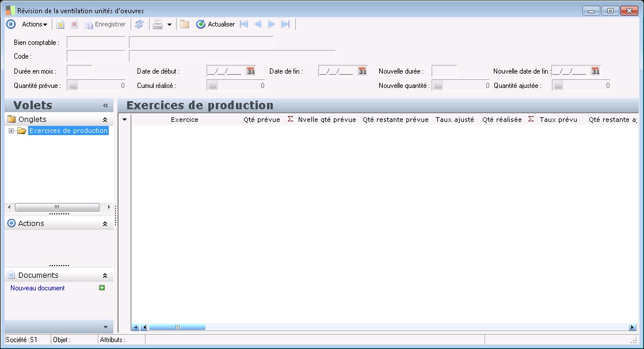
Task: Collapse the Documents section
Action: coord(105,275)
